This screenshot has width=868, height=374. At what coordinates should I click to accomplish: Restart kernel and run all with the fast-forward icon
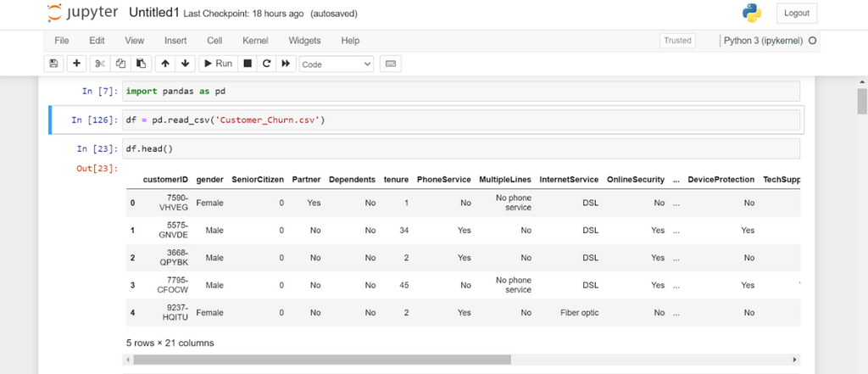287,64
